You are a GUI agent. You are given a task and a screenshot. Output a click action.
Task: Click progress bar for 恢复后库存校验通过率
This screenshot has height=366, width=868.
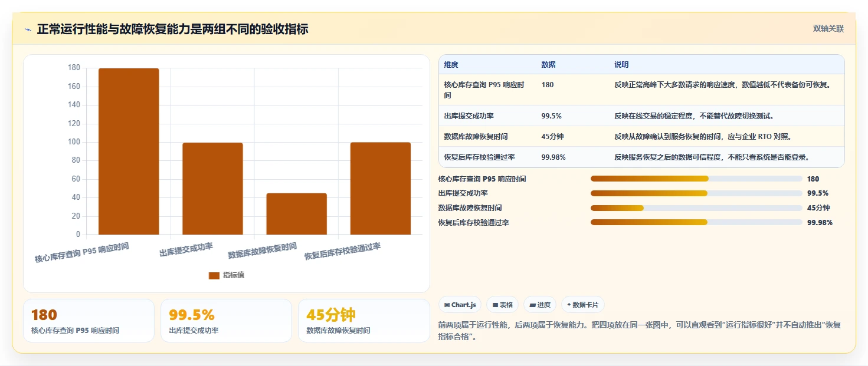696,222
